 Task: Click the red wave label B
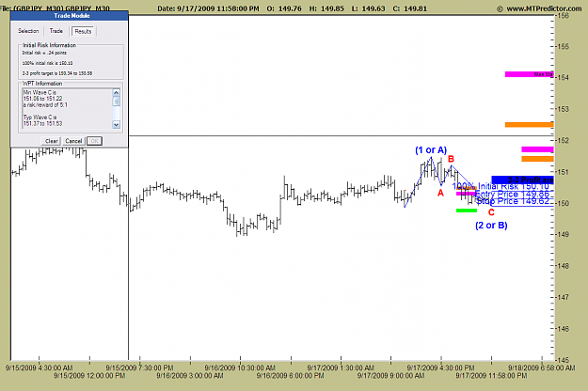click(x=452, y=159)
